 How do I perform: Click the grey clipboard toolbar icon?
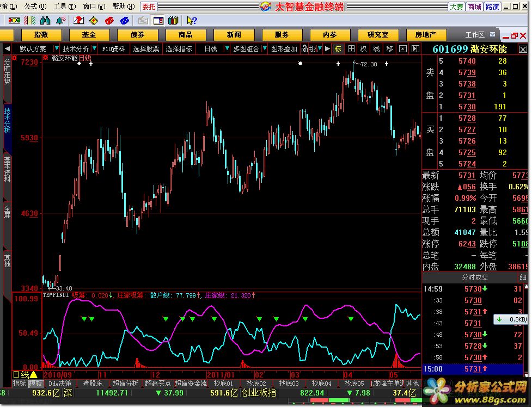(143, 21)
